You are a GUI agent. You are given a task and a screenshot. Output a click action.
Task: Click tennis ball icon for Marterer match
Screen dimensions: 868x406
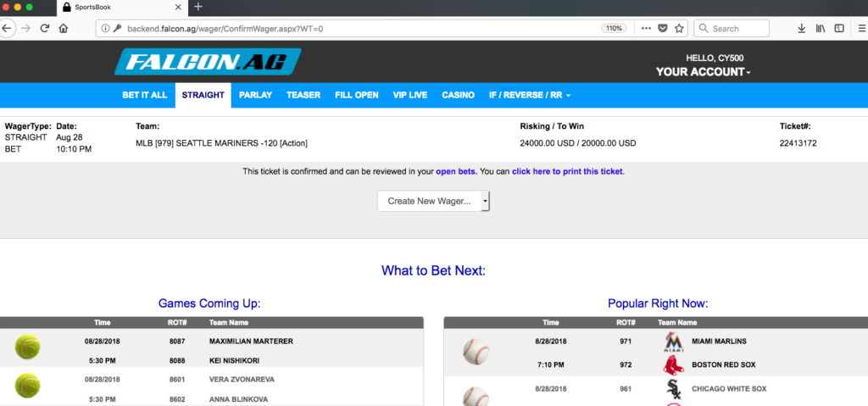[x=27, y=348]
